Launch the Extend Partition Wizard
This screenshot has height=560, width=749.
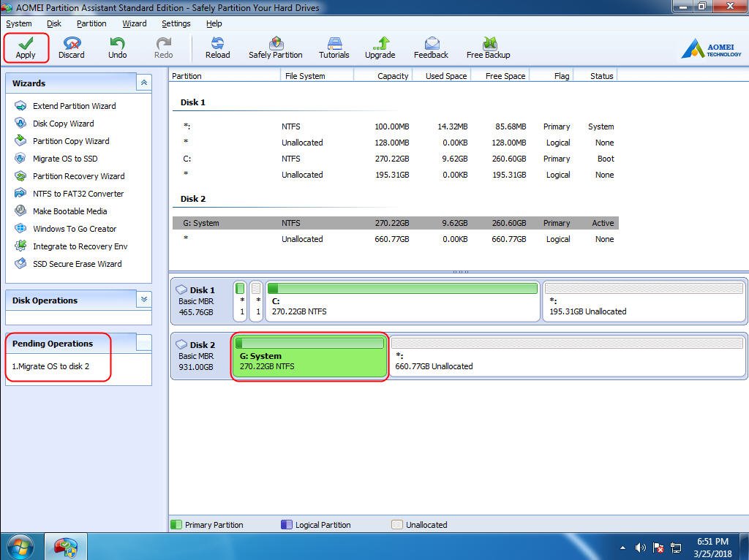point(74,106)
